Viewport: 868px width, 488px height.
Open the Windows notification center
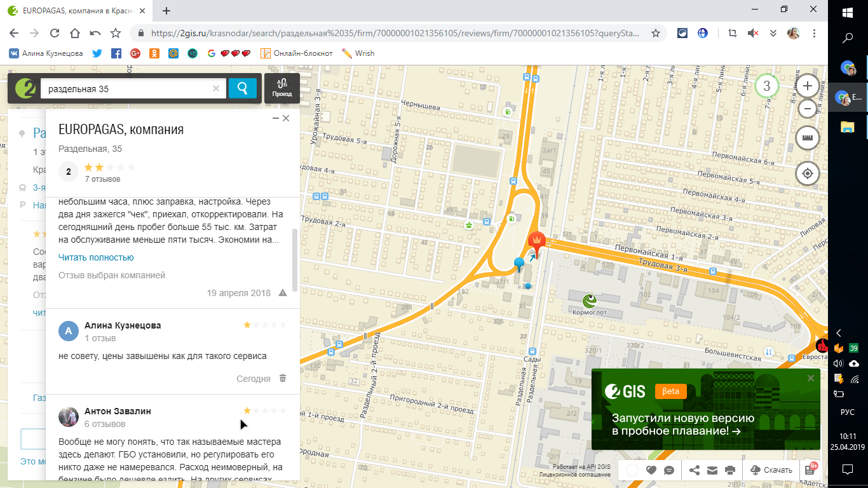point(848,470)
